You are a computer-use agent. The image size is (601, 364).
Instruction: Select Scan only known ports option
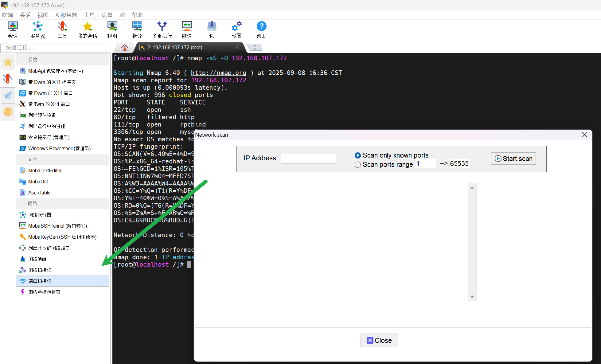coord(391,155)
